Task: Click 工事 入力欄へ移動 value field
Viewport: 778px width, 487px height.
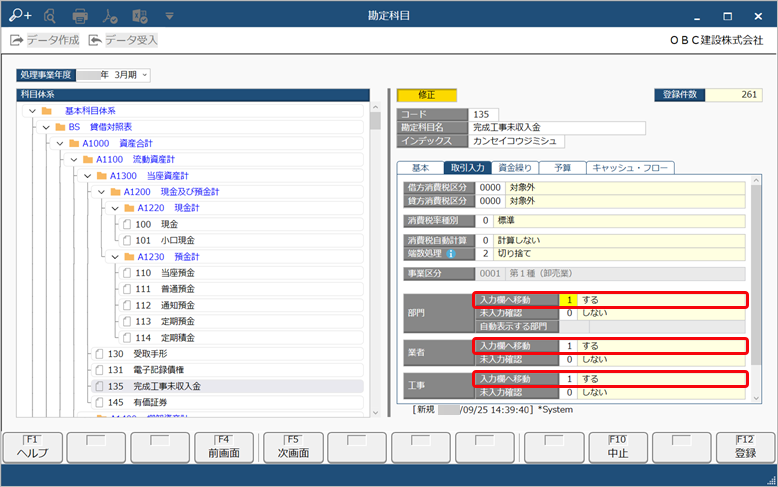Action: click(652, 379)
